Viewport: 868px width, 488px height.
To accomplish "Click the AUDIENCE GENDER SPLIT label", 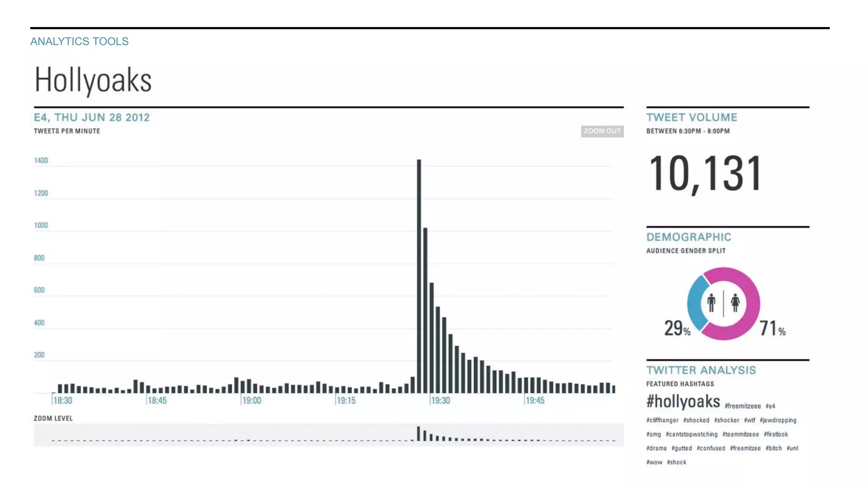I will [x=686, y=251].
